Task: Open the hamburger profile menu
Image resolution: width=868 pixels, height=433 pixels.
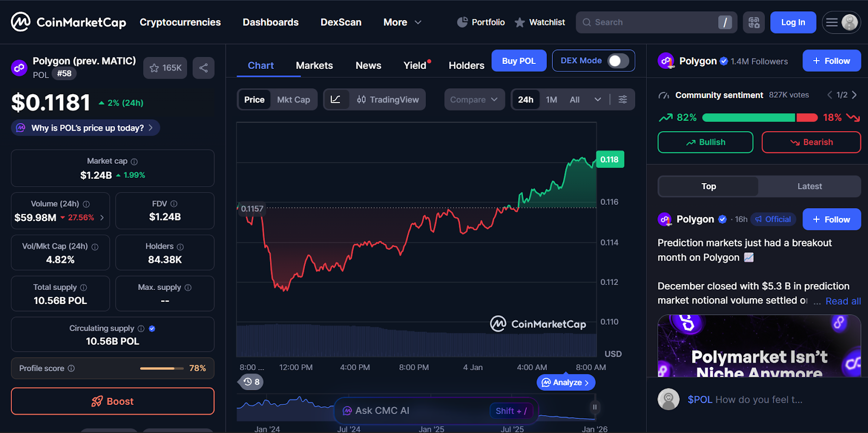Action: (x=841, y=22)
